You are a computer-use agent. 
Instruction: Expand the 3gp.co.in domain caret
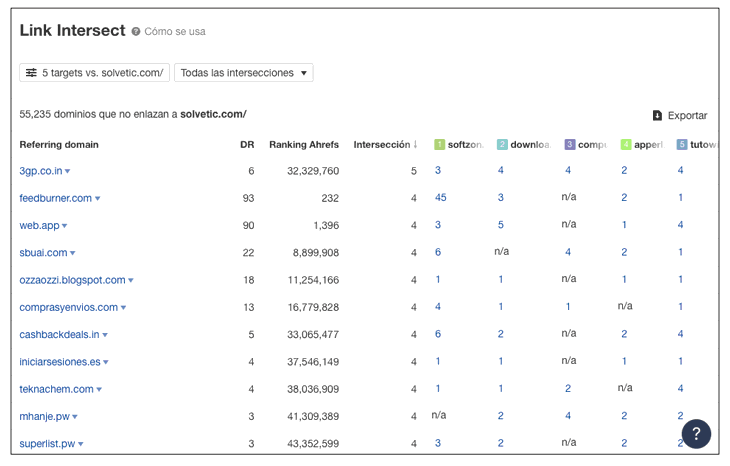68,172
